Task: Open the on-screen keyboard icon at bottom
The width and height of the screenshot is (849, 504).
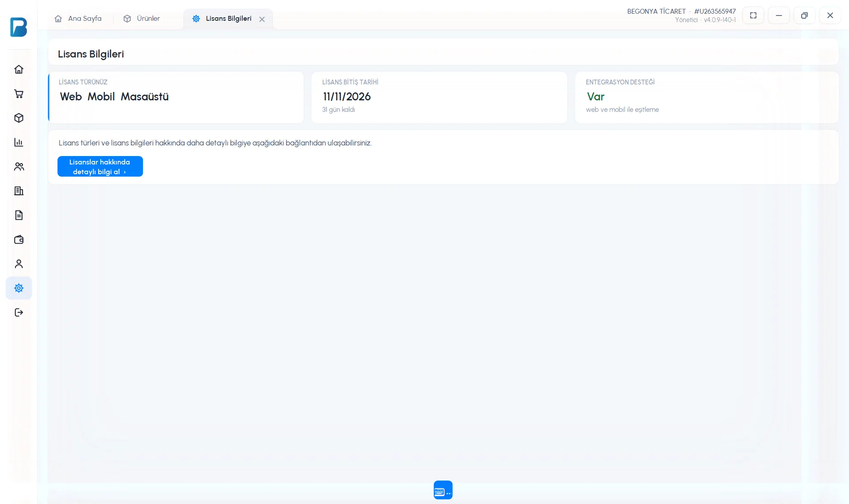Action: click(x=443, y=490)
